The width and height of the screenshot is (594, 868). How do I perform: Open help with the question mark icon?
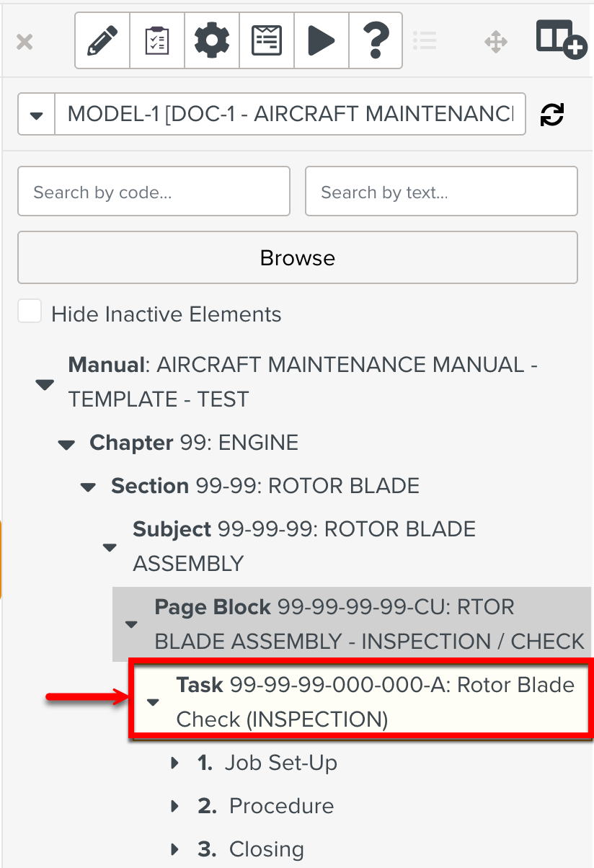pos(375,41)
